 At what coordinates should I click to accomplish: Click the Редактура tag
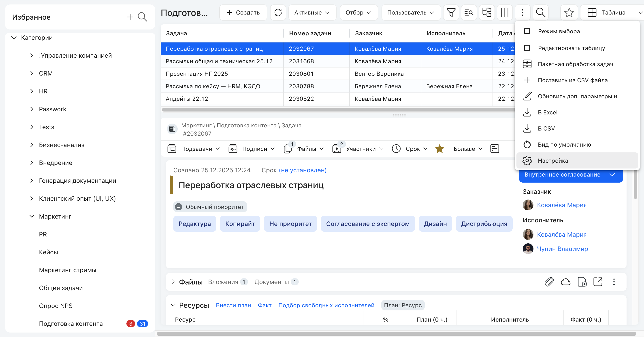point(194,224)
